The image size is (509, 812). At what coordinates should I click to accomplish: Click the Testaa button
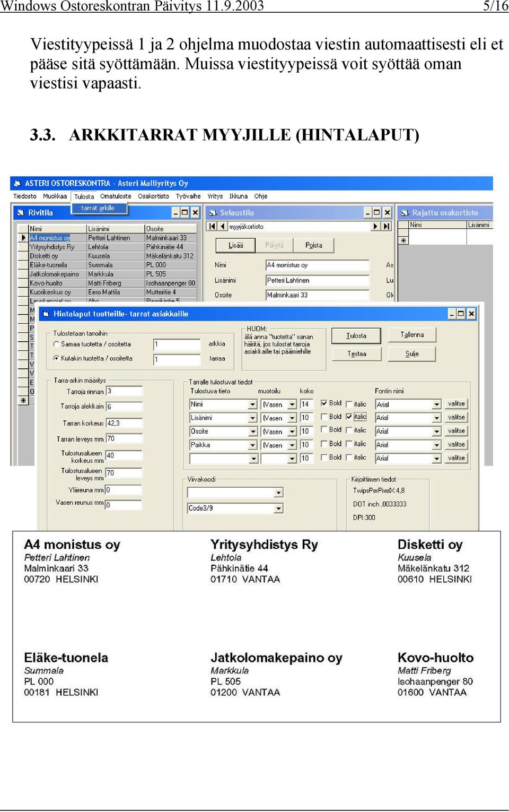356,354
